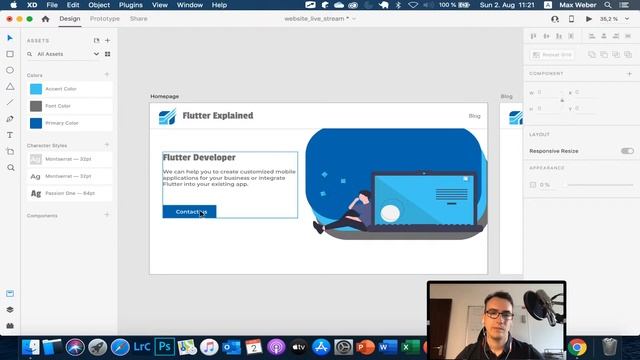The width and height of the screenshot is (640, 360).
Task: Open the Object menu
Action: (99, 5)
